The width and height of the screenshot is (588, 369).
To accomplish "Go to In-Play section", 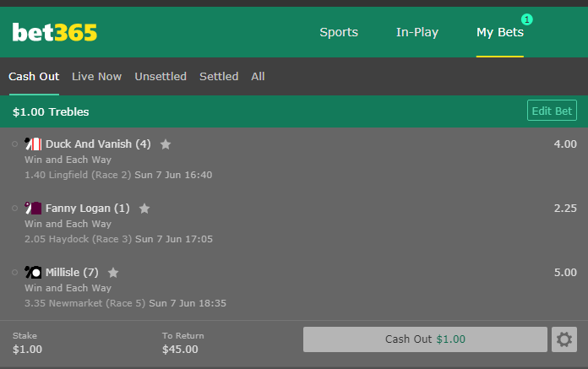I will click(417, 33).
